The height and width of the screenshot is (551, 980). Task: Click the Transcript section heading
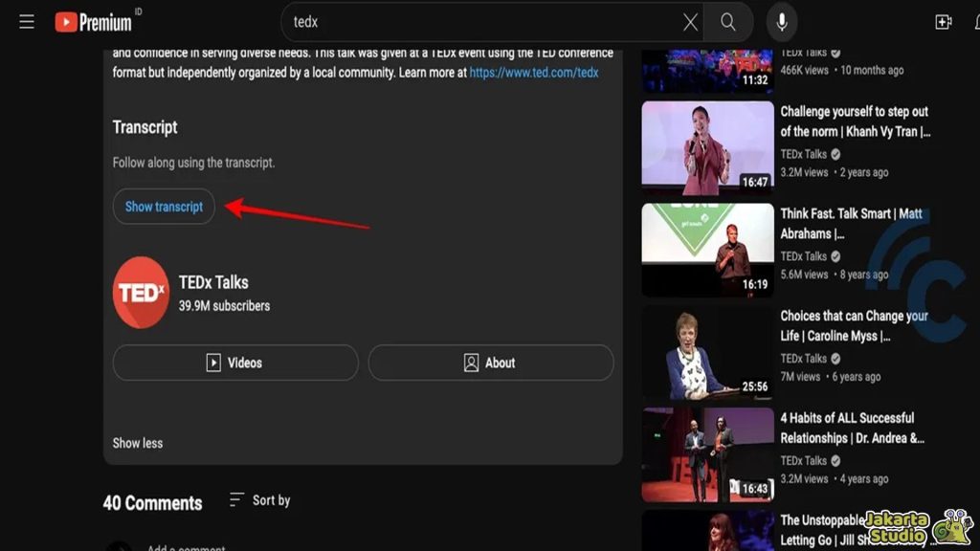click(145, 127)
